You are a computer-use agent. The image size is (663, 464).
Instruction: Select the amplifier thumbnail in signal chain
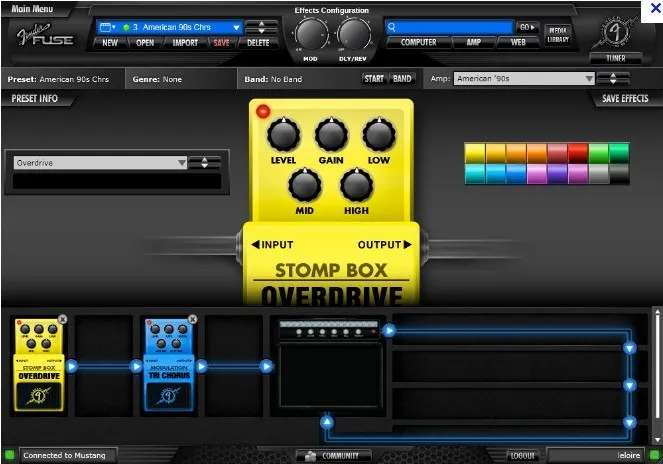pyautogui.click(x=331, y=364)
